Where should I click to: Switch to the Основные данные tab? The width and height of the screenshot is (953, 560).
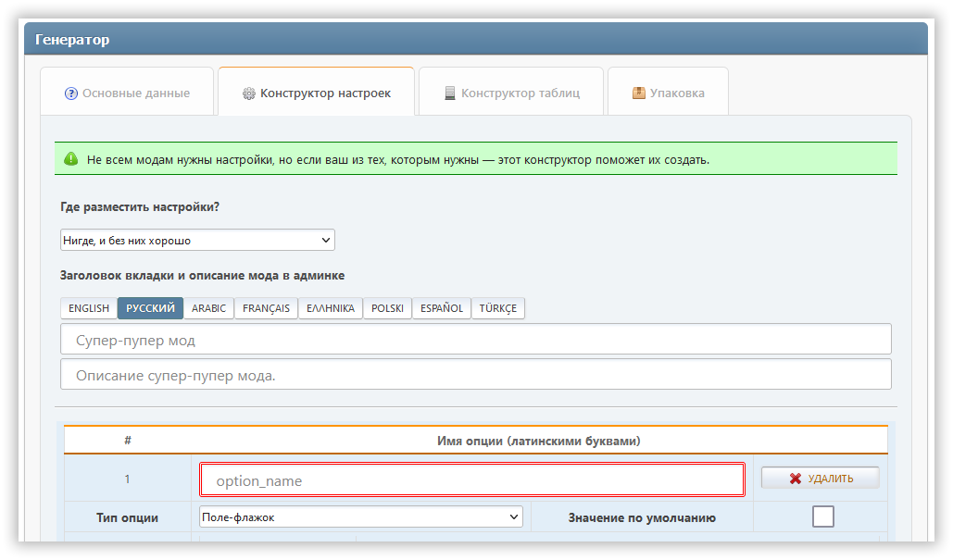click(127, 93)
